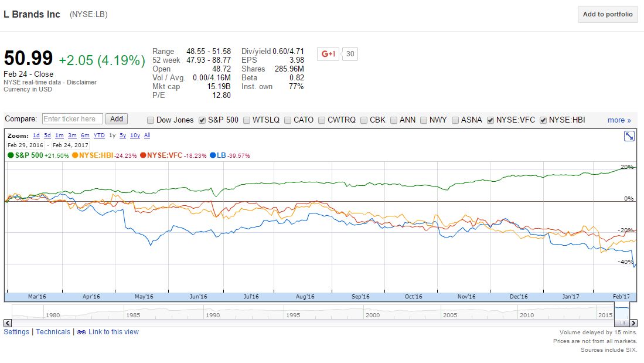Viewport: 644px width, 363px height.
Task: Click the G+1 share button
Action: (328, 54)
